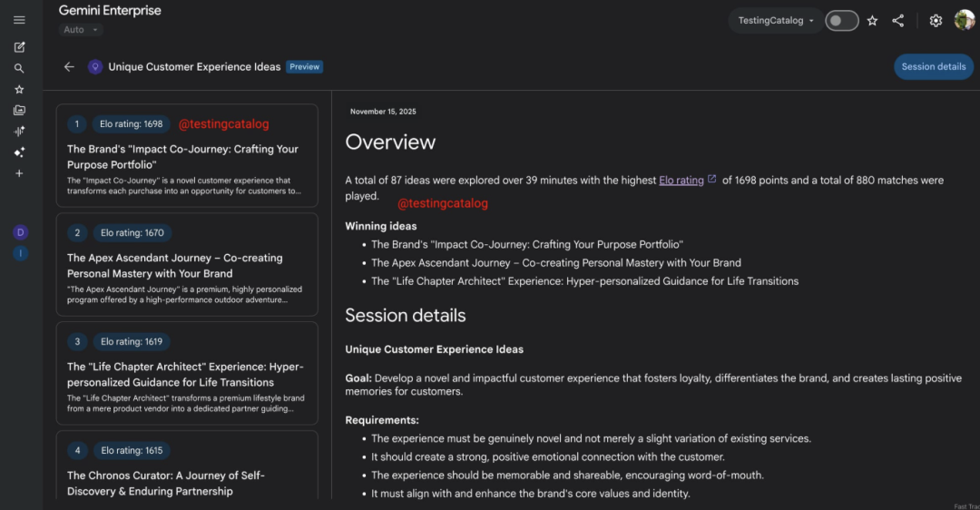Toggle the switch next to TestingCatalog
This screenshot has height=510, width=980.
[841, 21]
